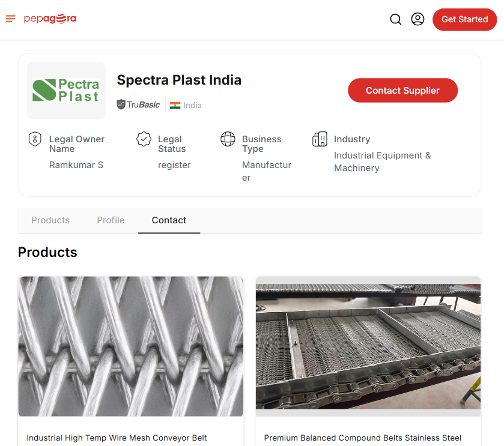Viewport: 504px width, 446px height.
Task: Click the Manufacturer business type value
Action: pos(267,171)
